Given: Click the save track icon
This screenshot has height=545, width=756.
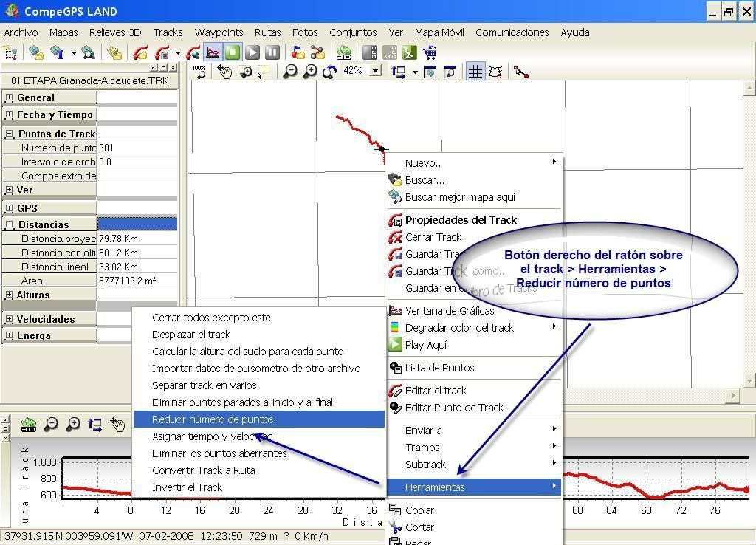Looking at the screenshot, I should [x=162, y=52].
